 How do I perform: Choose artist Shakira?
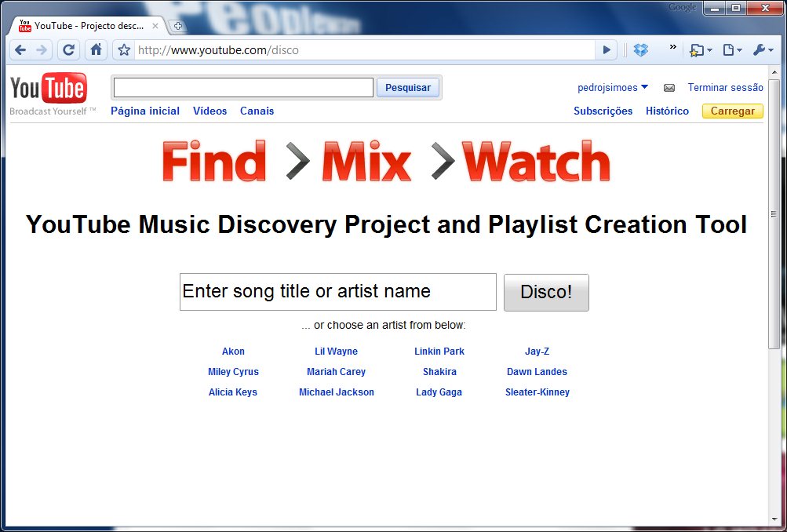pos(439,372)
